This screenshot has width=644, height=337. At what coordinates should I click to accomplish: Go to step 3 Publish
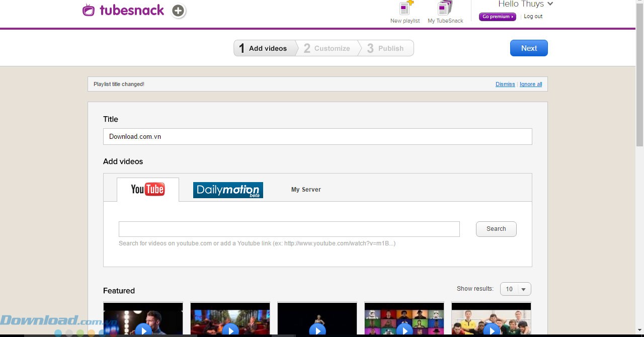point(386,48)
